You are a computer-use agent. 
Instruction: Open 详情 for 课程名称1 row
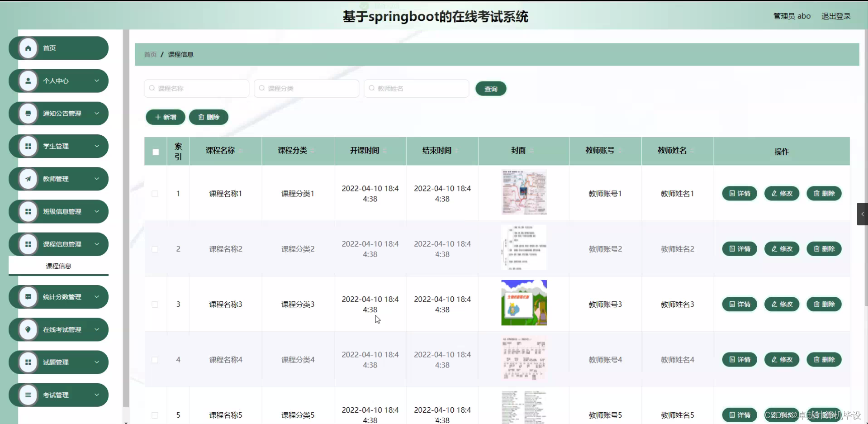740,194
